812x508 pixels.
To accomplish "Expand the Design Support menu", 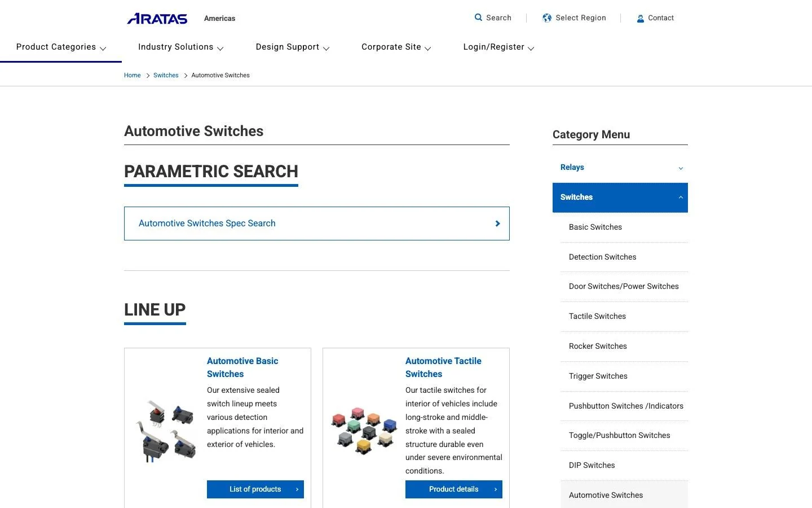I will pyautogui.click(x=292, y=47).
